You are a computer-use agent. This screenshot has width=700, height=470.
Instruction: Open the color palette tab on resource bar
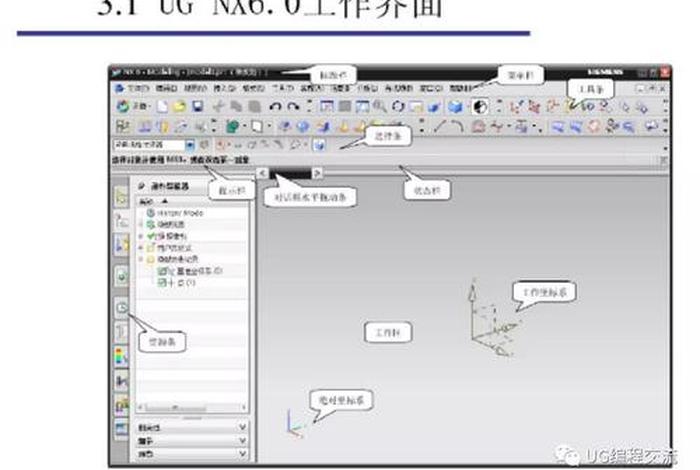pos(121,356)
